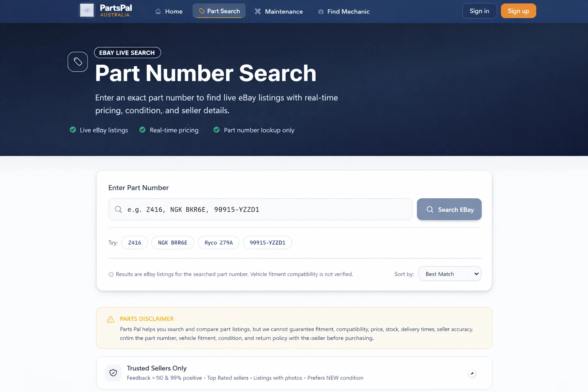Viewport: 588px width, 392px height.
Task: Click the Live eBay listings text
Action: [104, 130]
